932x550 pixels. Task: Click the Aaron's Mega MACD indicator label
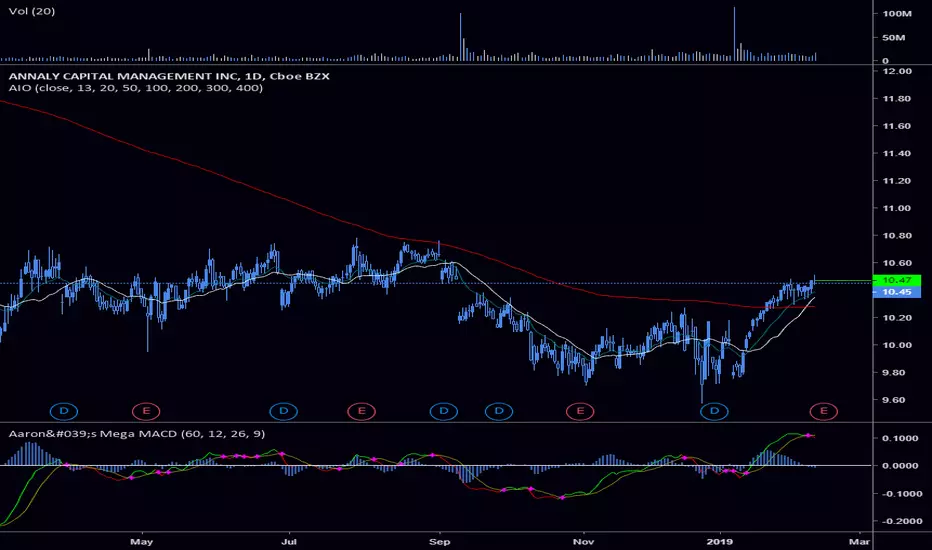137,434
